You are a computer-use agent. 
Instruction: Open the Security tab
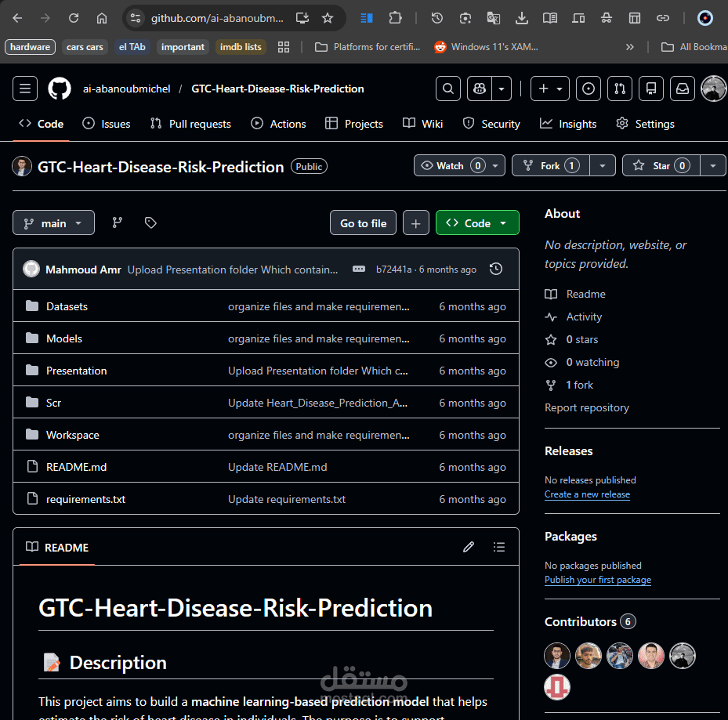pyautogui.click(x=491, y=124)
